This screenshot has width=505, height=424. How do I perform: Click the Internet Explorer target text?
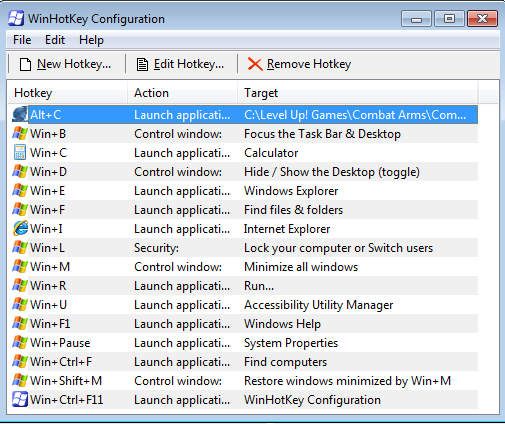pos(287,229)
